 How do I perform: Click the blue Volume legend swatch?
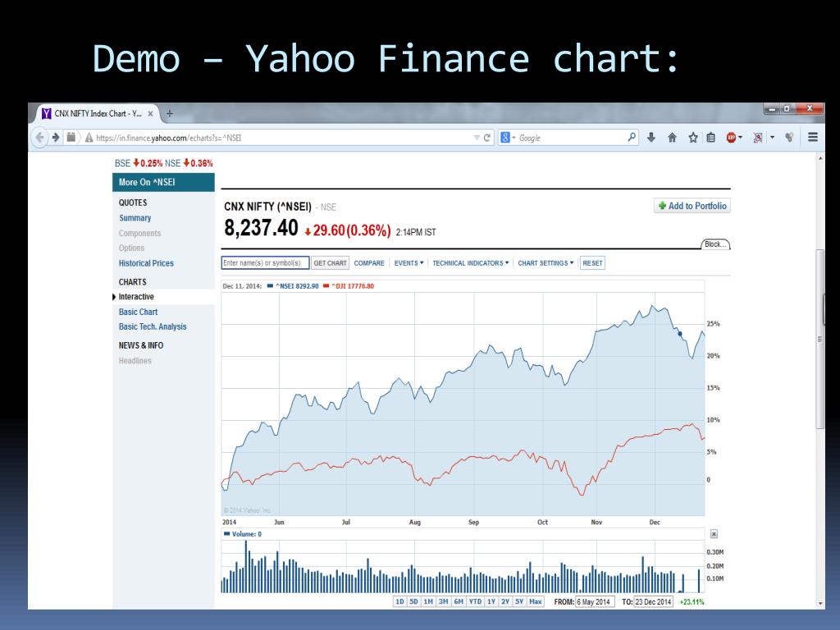[x=226, y=534]
